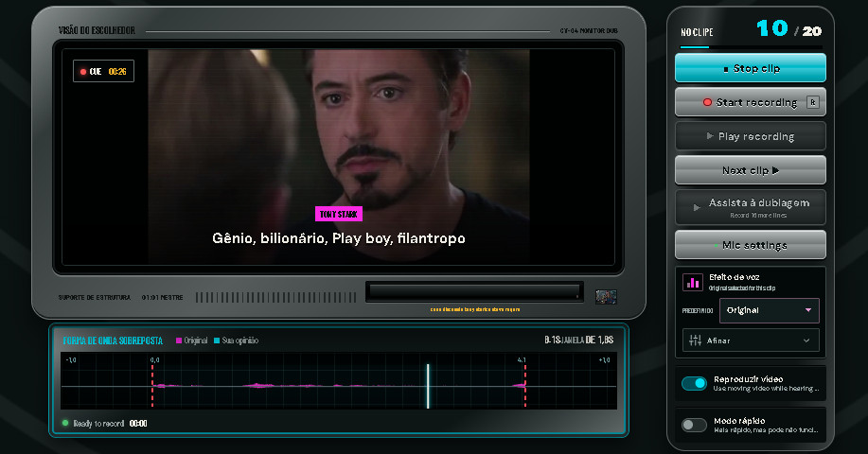Viewport: 868px width, 454px height.
Task: Enable the Modo rápido switch
Action: coord(694,425)
